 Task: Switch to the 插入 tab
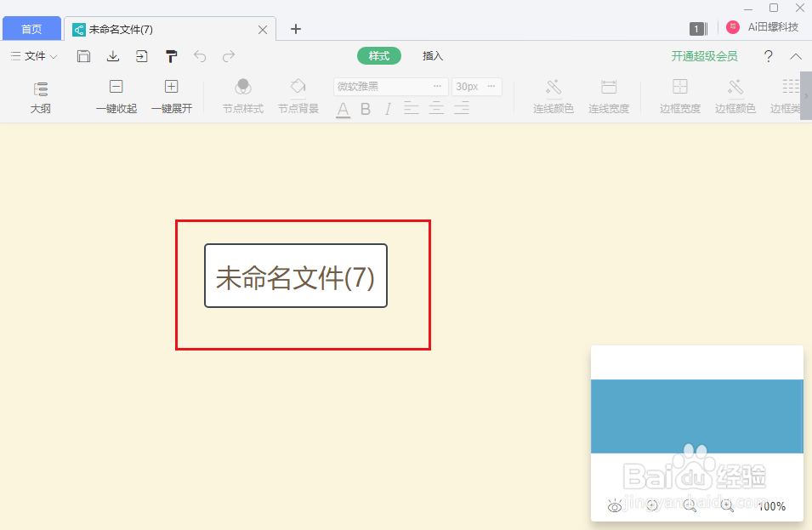coord(433,56)
